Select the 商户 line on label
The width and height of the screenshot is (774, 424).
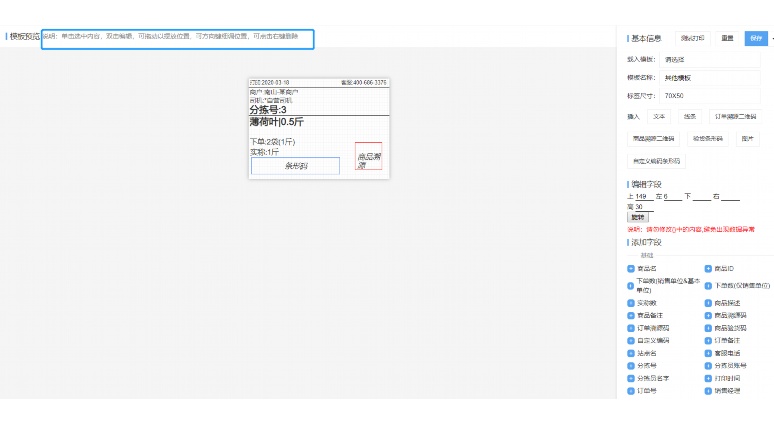tap(274, 92)
